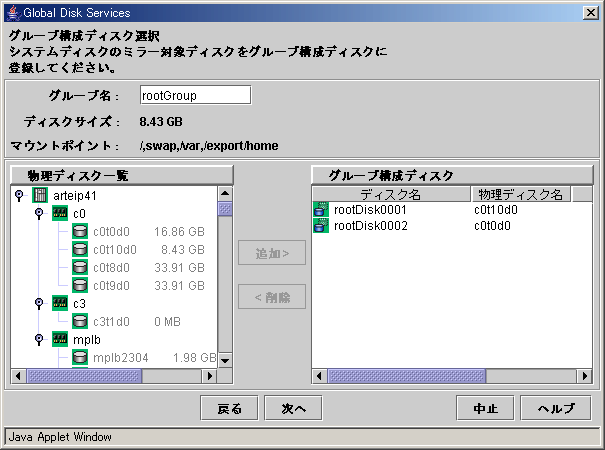Select the c0t0d0 entry in tree

pyautogui.click(x=112, y=232)
